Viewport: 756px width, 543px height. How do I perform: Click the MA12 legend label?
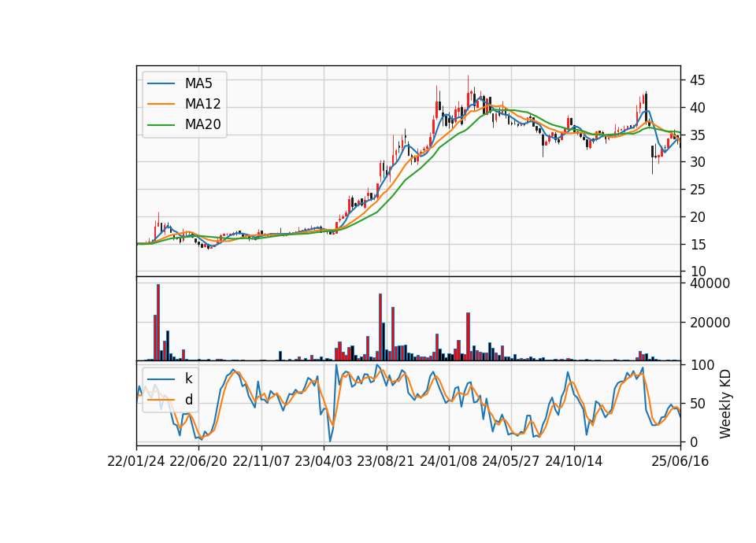[202, 104]
